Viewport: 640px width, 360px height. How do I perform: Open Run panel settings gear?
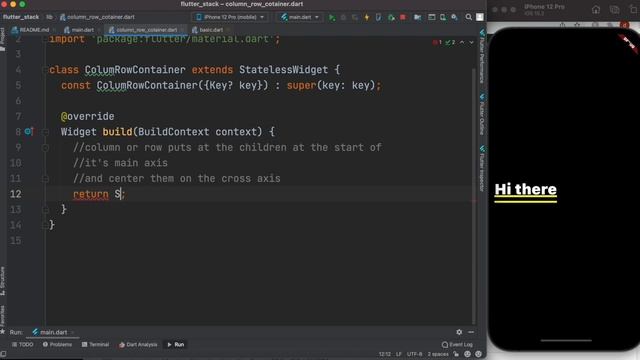point(459,332)
